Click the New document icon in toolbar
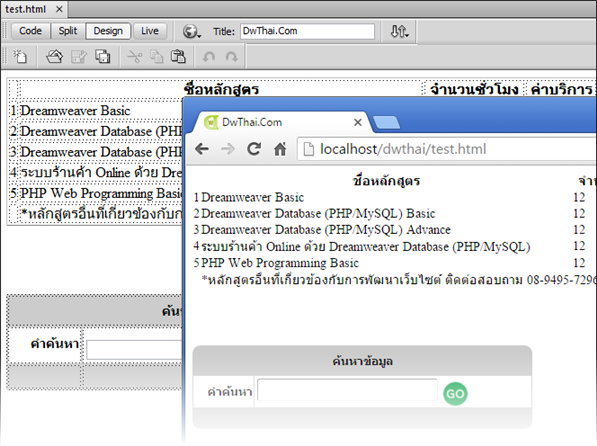The width and height of the screenshot is (597, 446). 20,56
